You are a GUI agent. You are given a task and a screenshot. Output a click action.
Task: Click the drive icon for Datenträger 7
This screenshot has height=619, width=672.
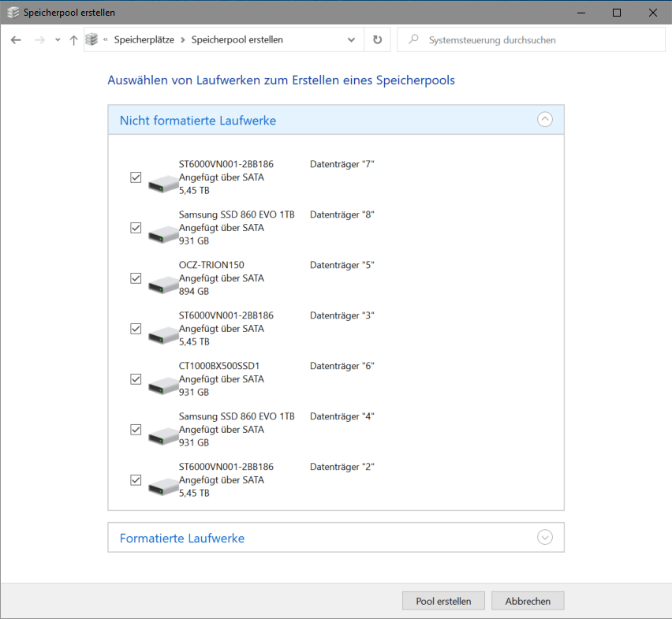click(x=163, y=184)
